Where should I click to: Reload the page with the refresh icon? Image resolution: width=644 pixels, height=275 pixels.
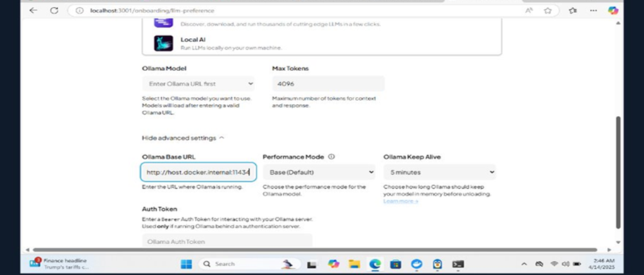tap(54, 11)
